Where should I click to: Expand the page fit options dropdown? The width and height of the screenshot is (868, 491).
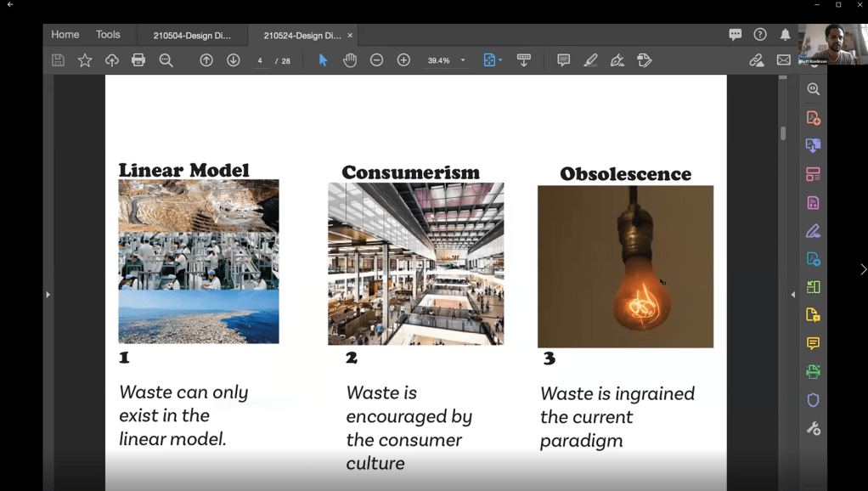500,60
